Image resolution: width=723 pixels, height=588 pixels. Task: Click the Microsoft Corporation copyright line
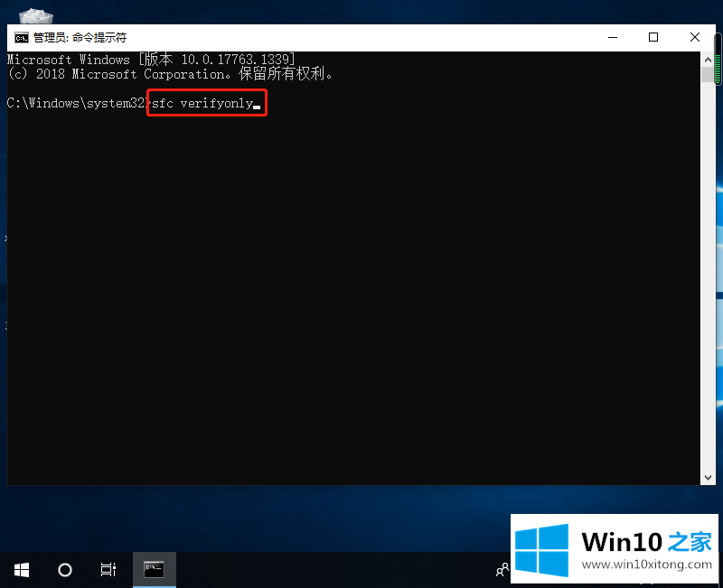pos(170,74)
